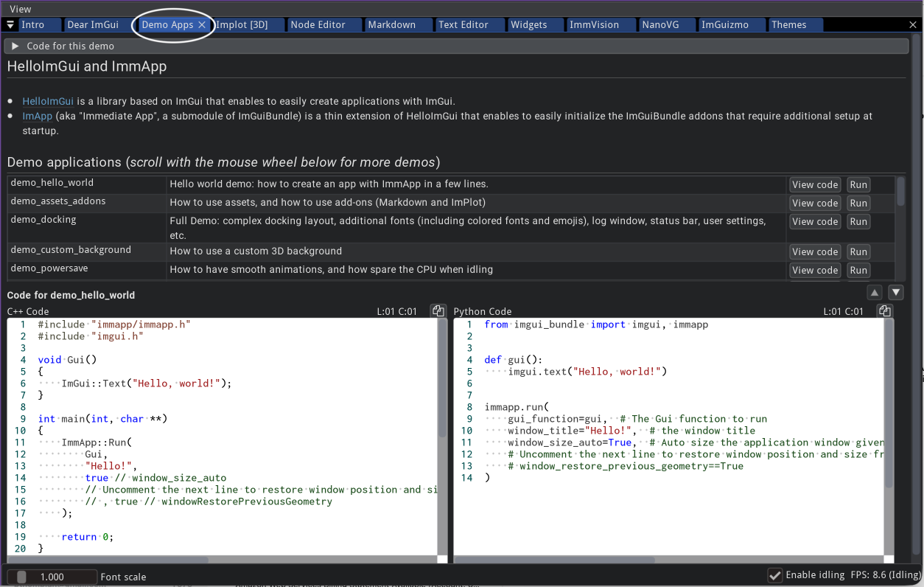Open the HelloImGui link
The height and width of the screenshot is (587, 924).
point(47,101)
